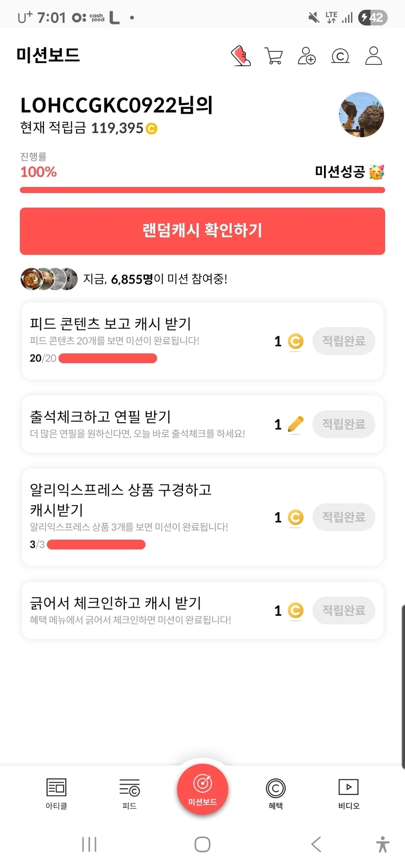Tap 적립완료 for 알리익스프레스 mission
The width and height of the screenshot is (405, 868).
[344, 517]
